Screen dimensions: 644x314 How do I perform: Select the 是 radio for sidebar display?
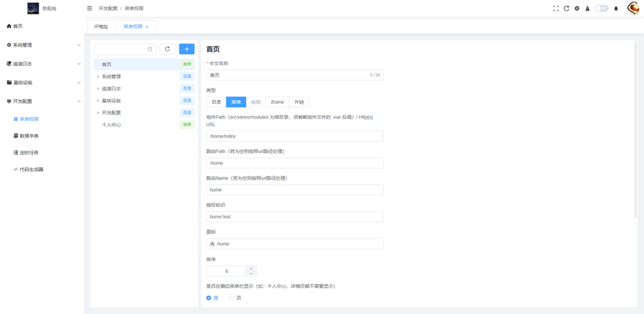coord(212,298)
